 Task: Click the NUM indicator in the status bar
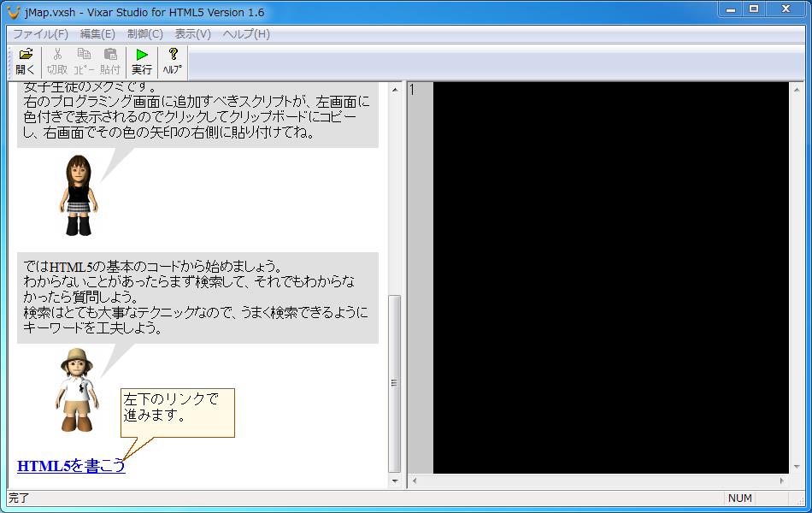[740, 498]
